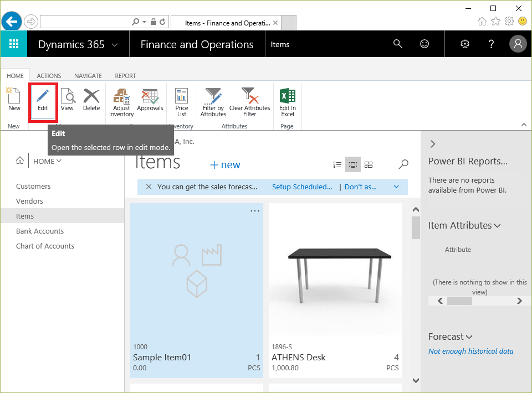The width and height of the screenshot is (532, 393).
Task: Click the search magnifier in header bar
Action: (x=398, y=44)
